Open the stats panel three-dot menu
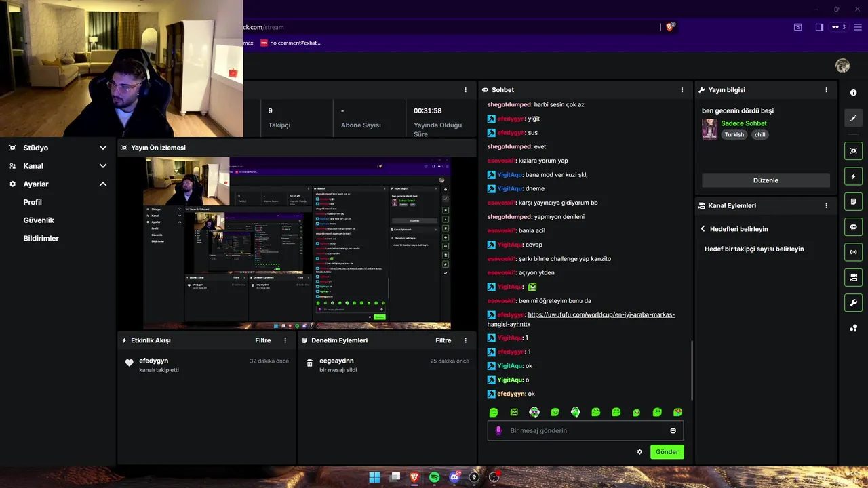This screenshot has height=488, width=868. (x=465, y=89)
